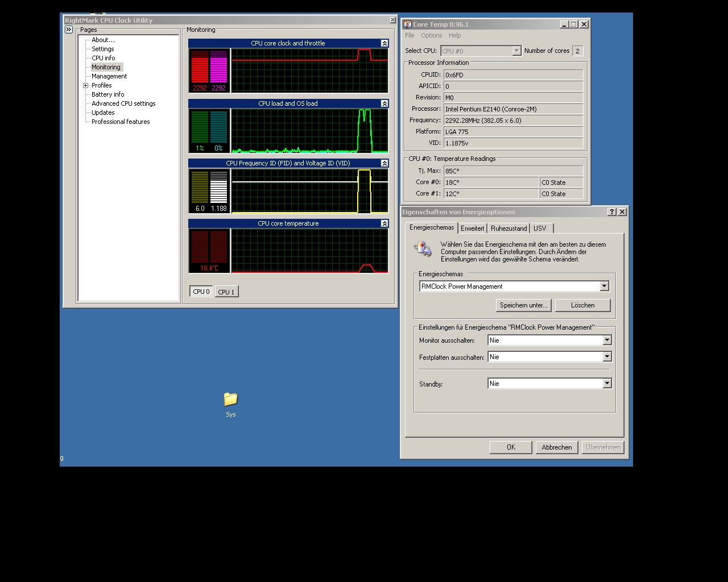Screen dimensions: 728x582
Task: Click the Übernehmen button
Action: pos(603,447)
